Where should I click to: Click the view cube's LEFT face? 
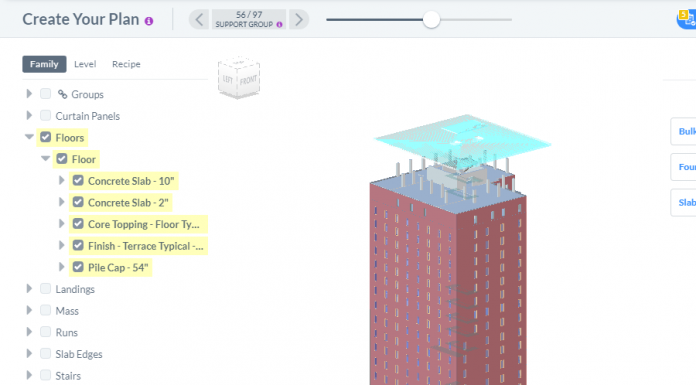pos(228,79)
